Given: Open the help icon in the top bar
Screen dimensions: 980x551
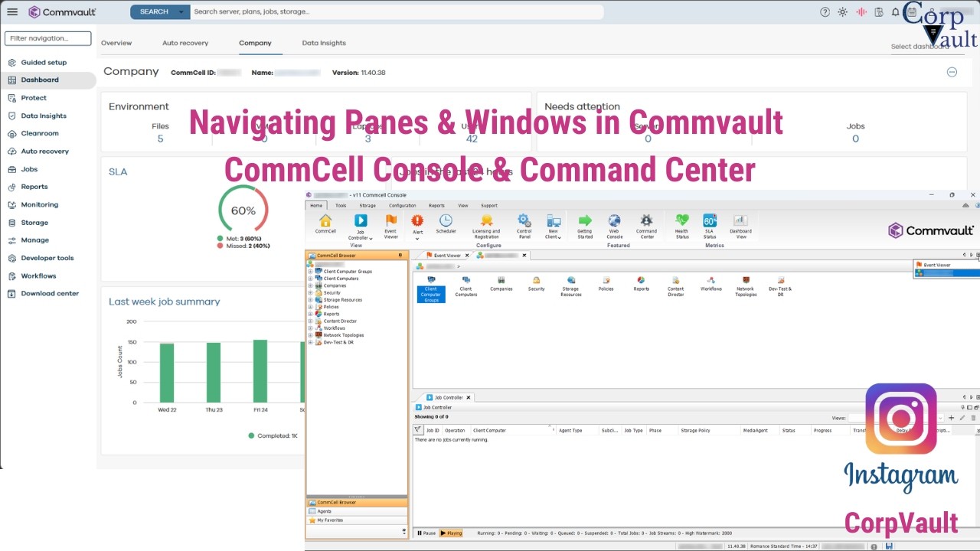Looking at the screenshot, I should coord(825,12).
